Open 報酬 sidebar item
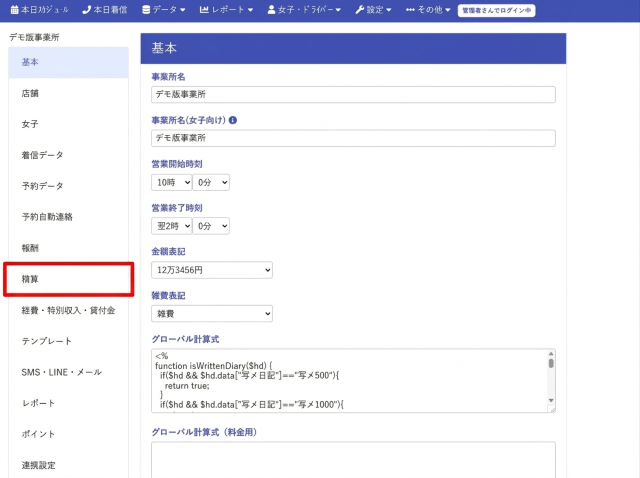Viewport: 640px width, 478px height. click(x=68, y=248)
